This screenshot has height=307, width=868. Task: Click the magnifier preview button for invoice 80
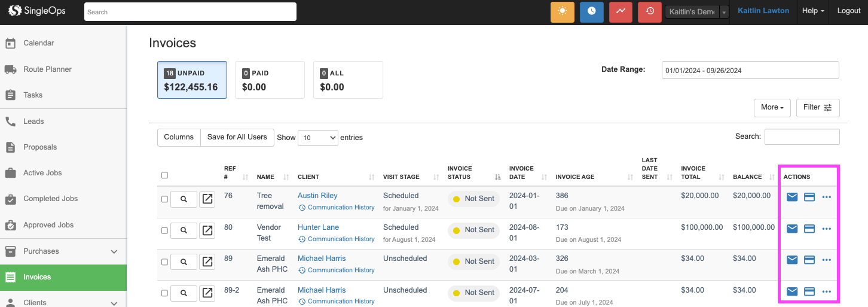point(184,230)
